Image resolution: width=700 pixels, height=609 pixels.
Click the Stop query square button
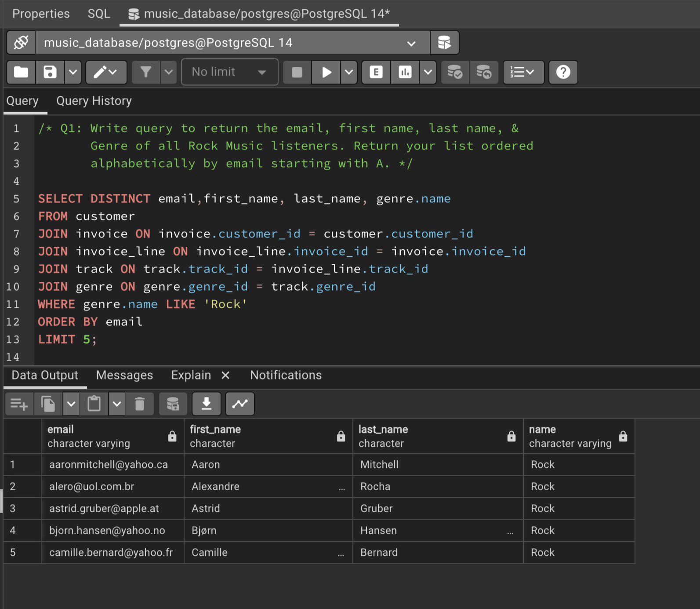(297, 72)
